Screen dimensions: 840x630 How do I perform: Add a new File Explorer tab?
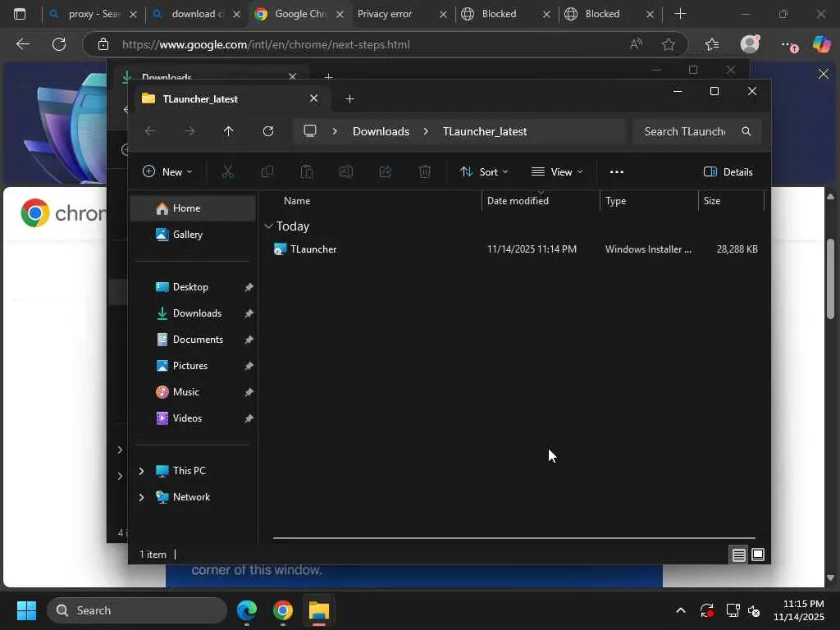(x=349, y=99)
